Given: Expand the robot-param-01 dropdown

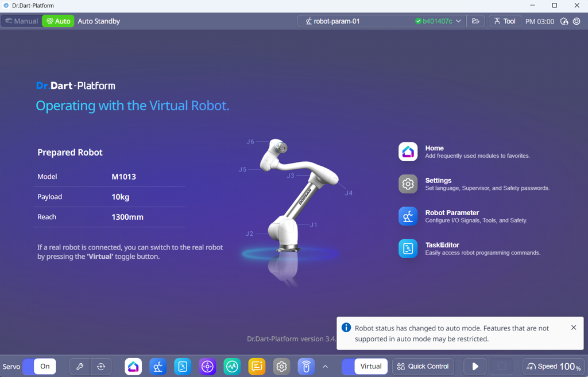Looking at the screenshot, I should pos(458,21).
